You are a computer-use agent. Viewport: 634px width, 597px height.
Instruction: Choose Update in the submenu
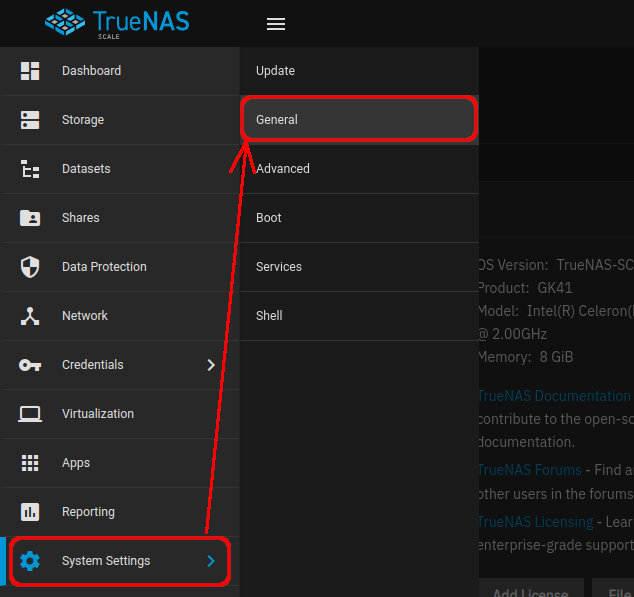[359, 71]
